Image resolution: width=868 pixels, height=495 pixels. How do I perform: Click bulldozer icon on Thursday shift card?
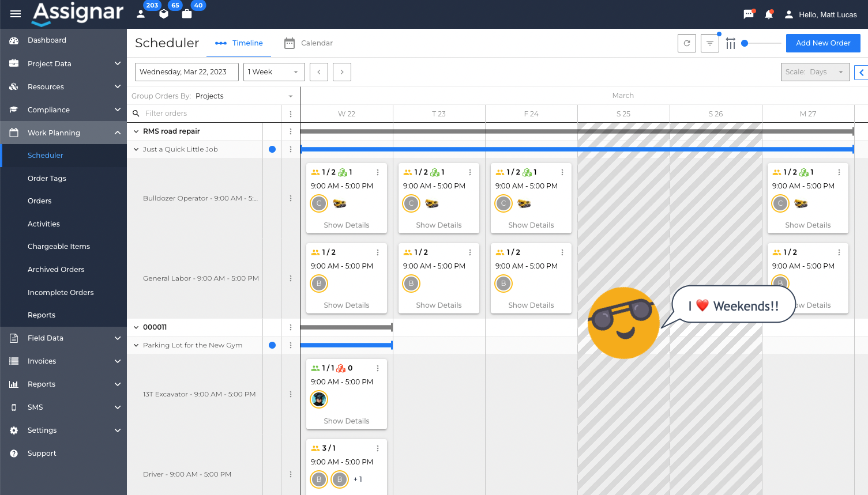[x=432, y=203]
